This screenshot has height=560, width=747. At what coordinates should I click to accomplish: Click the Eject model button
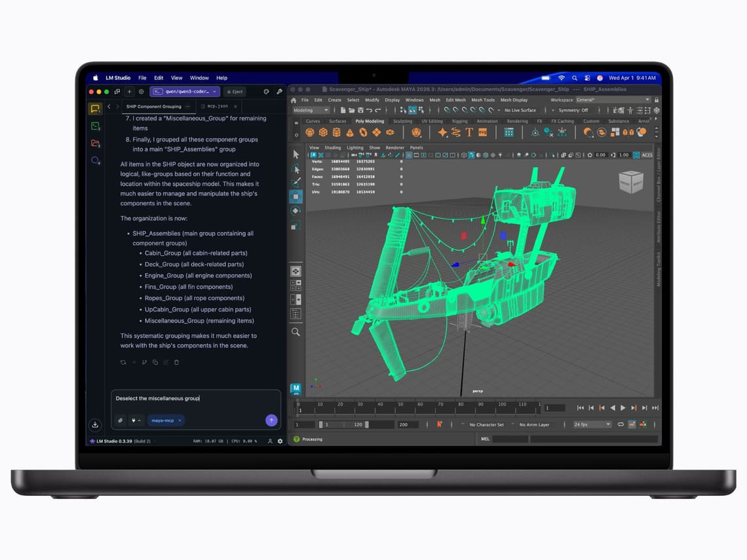[235, 92]
